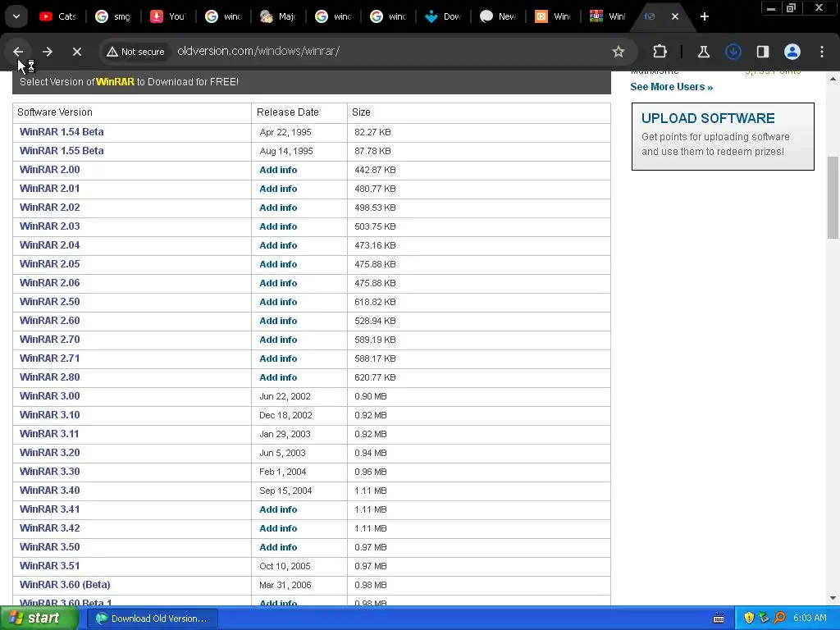Switch to the You downloader tab
The width and height of the screenshot is (840, 630).
pos(168,16)
